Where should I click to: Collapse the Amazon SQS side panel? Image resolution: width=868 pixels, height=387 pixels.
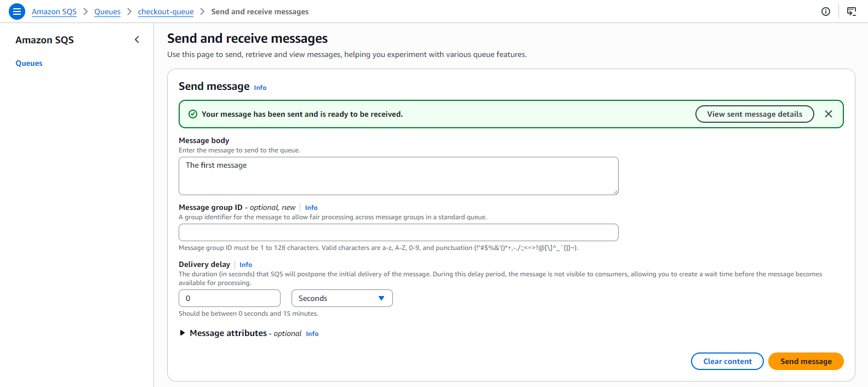pos(137,39)
